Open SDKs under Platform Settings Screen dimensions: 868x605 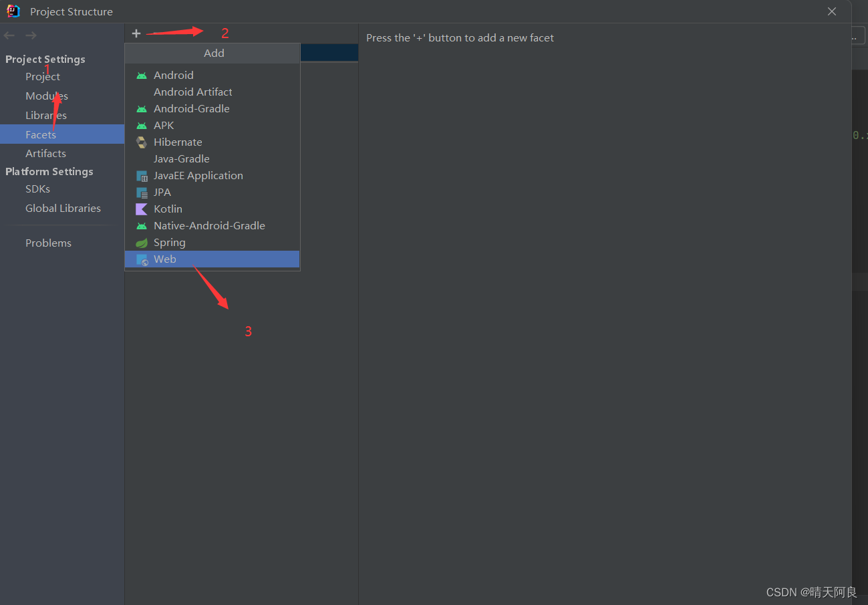coord(37,189)
